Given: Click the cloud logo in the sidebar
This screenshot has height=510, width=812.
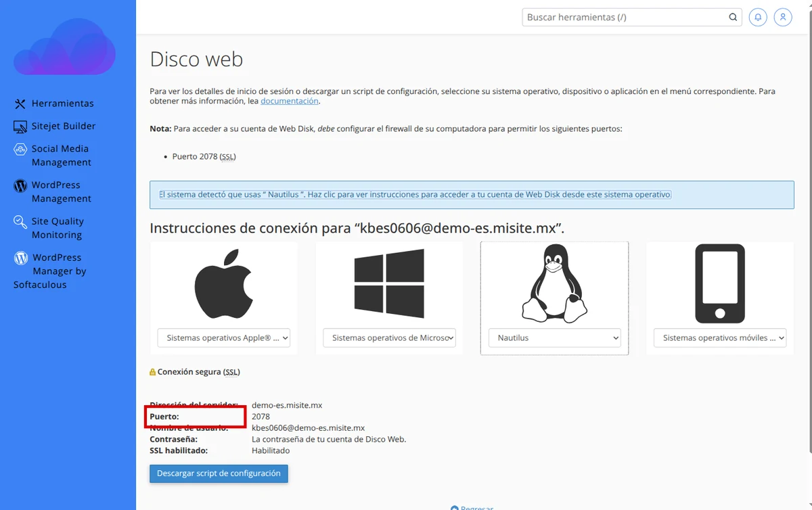Looking at the screenshot, I should pos(64,46).
